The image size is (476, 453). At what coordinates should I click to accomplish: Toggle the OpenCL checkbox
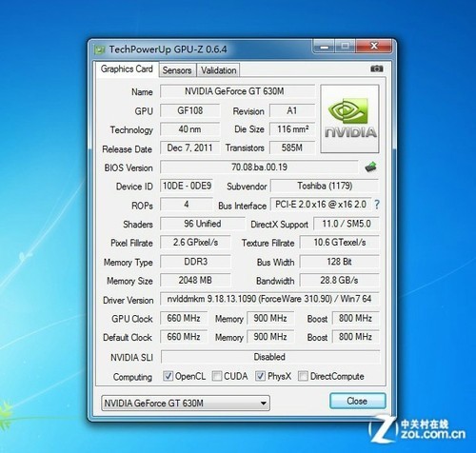pyautogui.click(x=168, y=376)
